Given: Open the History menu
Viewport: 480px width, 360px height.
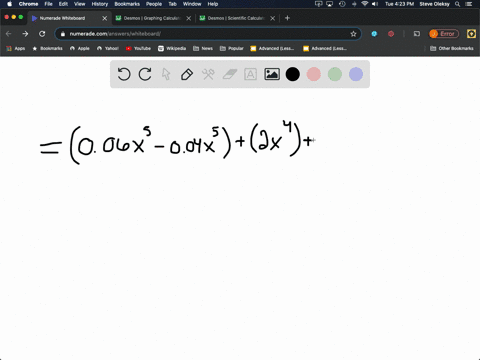Looking at the screenshot, I should pos(100,4).
